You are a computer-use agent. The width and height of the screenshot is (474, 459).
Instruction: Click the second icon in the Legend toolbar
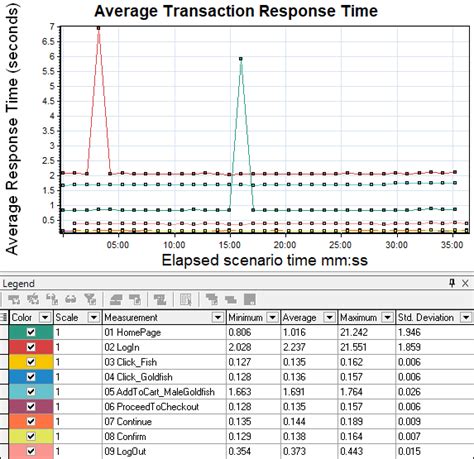click(33, 299)
